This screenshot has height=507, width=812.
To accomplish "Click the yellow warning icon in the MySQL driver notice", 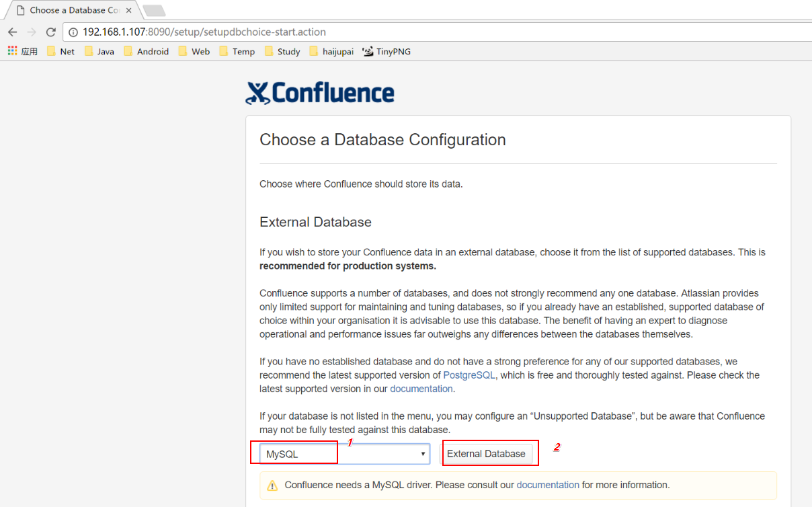I will point(272,485).
